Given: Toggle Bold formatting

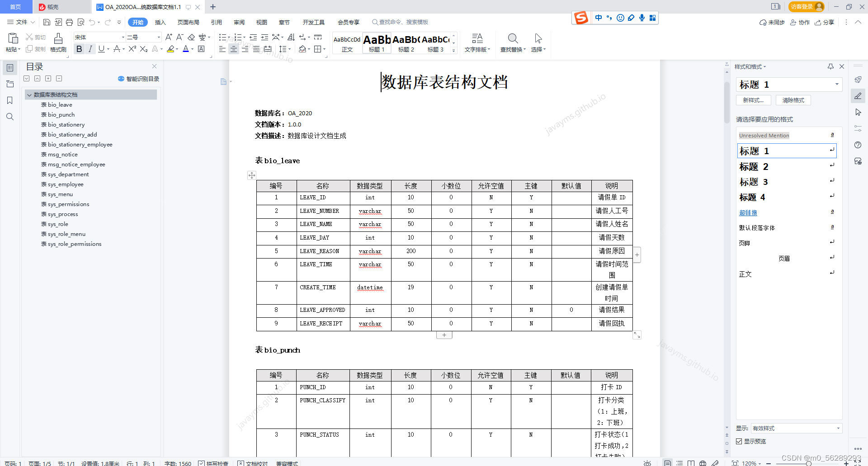Looking at the screenshot, I should [79, 49].
